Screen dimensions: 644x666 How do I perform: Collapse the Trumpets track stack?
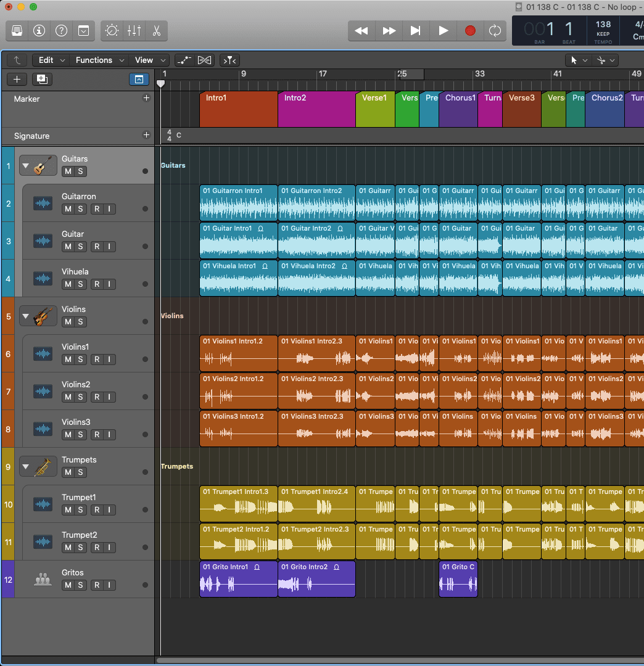26,467
